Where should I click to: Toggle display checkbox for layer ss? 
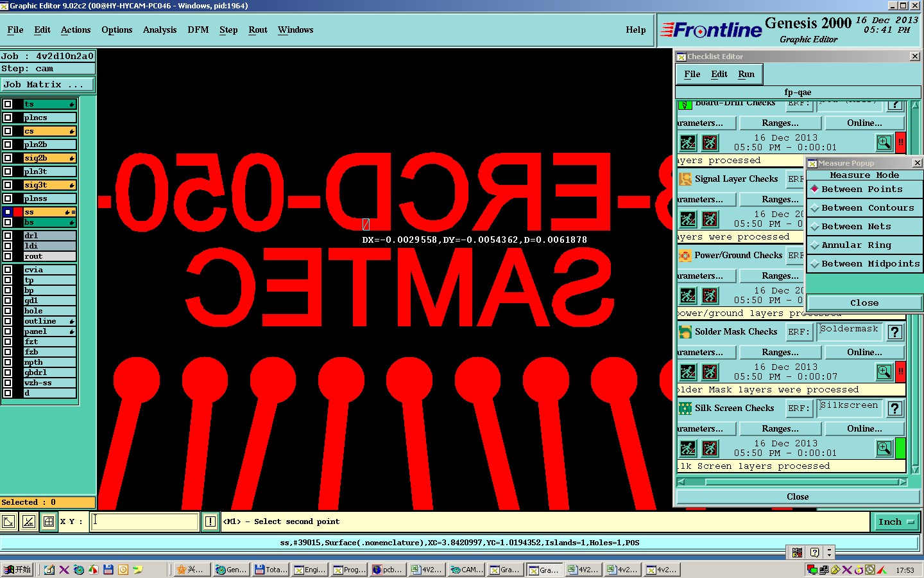pos(8,212)
